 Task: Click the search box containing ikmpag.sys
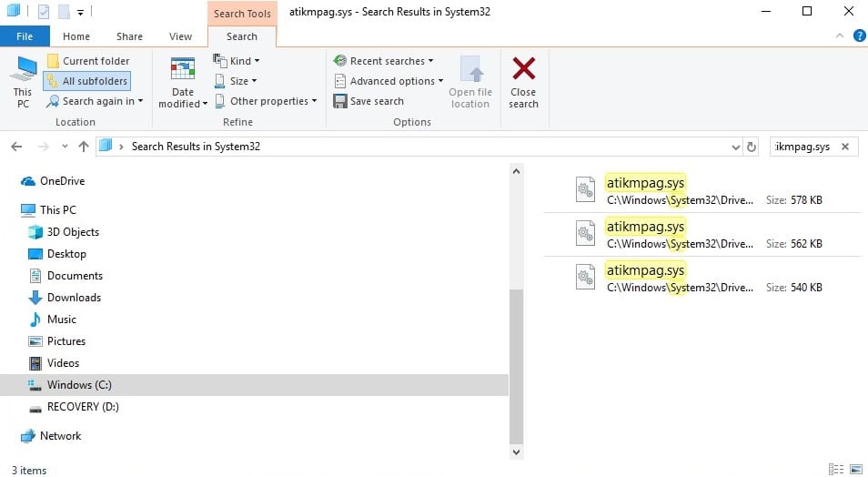[802, 147]
